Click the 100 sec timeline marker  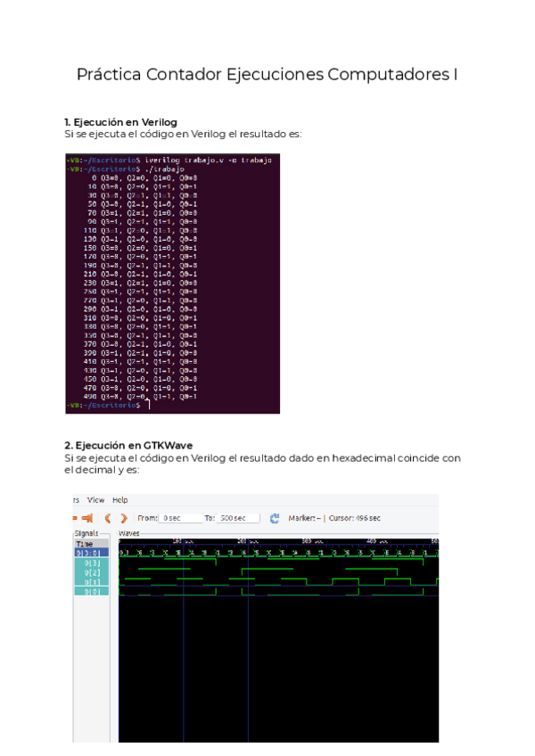pyautogui.click(x=183, y=541)
